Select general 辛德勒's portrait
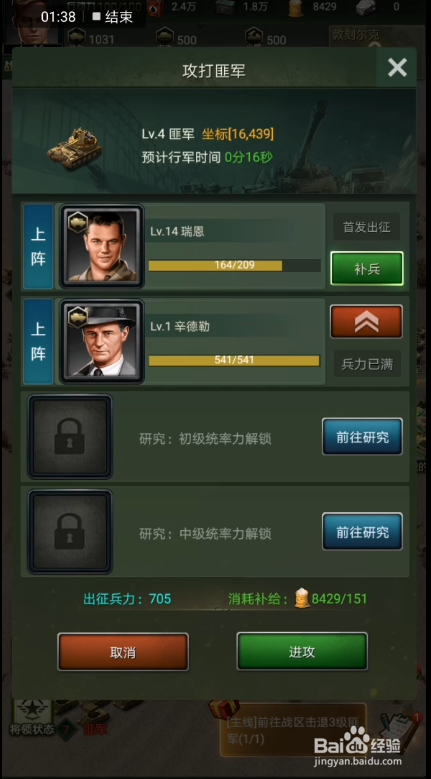431x779 pixels. tap(102, 341)
